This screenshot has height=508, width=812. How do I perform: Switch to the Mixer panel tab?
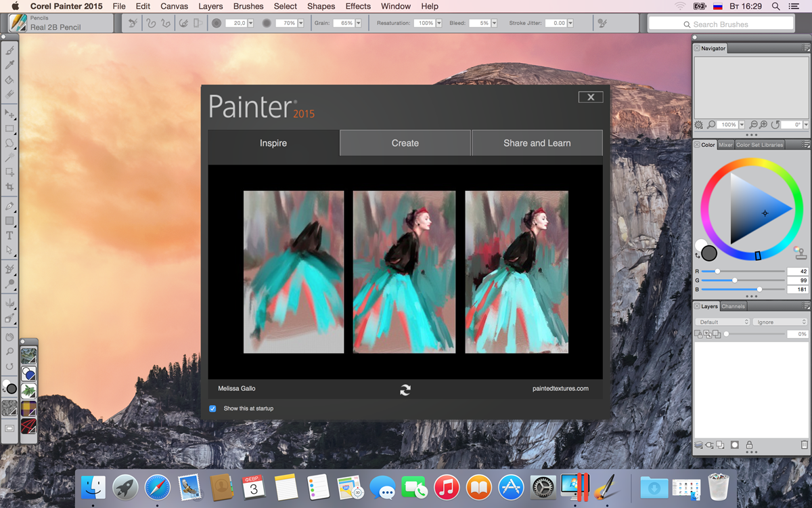(725, 145)
